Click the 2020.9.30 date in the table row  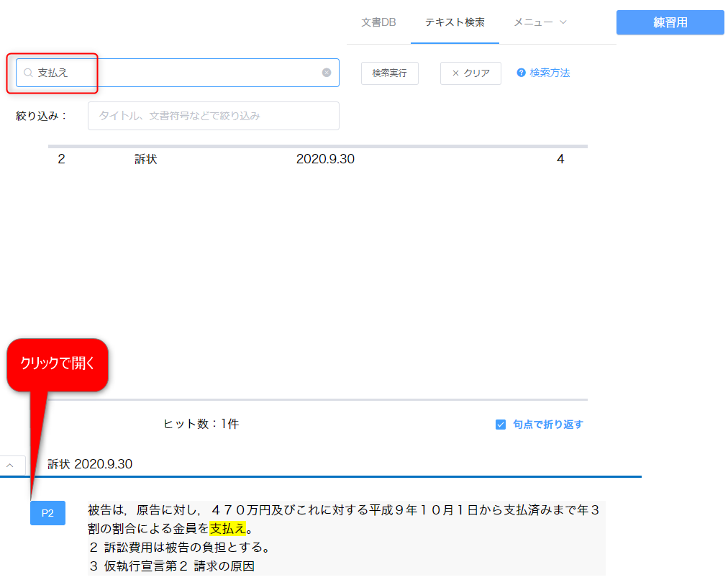pyautogui.click(x=325, y=160)
